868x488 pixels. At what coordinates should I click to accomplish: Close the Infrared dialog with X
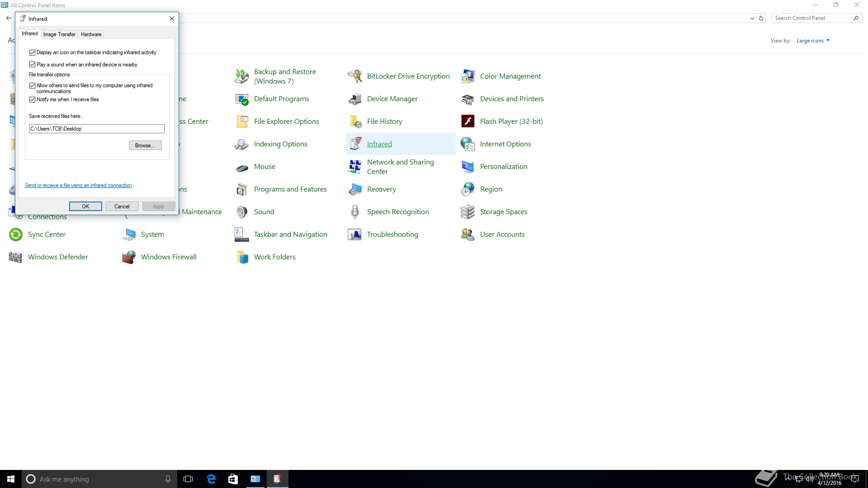coord(172,19)
